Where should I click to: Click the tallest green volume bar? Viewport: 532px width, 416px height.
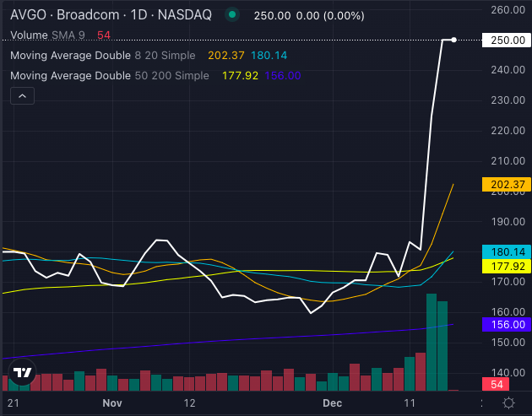coord(431,342)
